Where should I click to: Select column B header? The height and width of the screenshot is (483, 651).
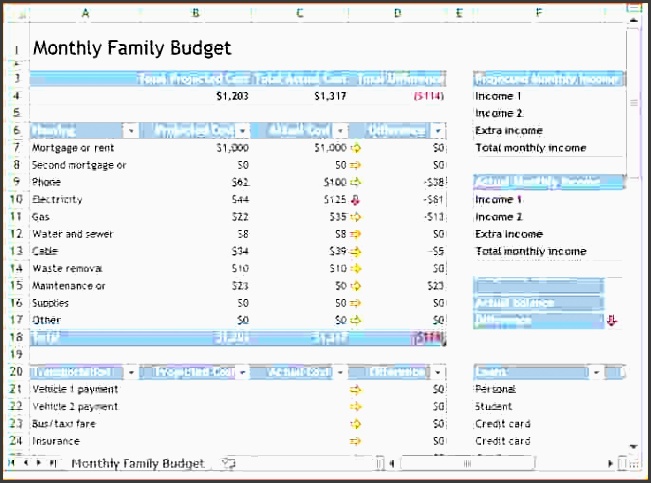[195, 13]
